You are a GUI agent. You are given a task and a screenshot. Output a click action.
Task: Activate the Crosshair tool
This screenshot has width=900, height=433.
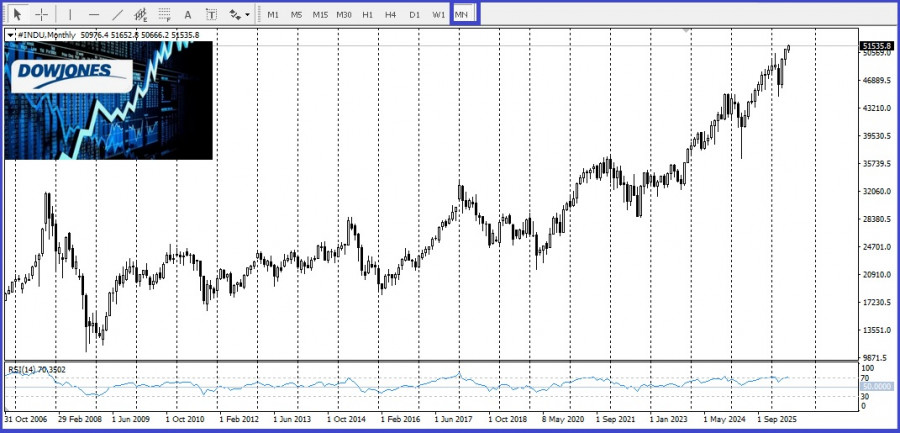pos(42,14)
